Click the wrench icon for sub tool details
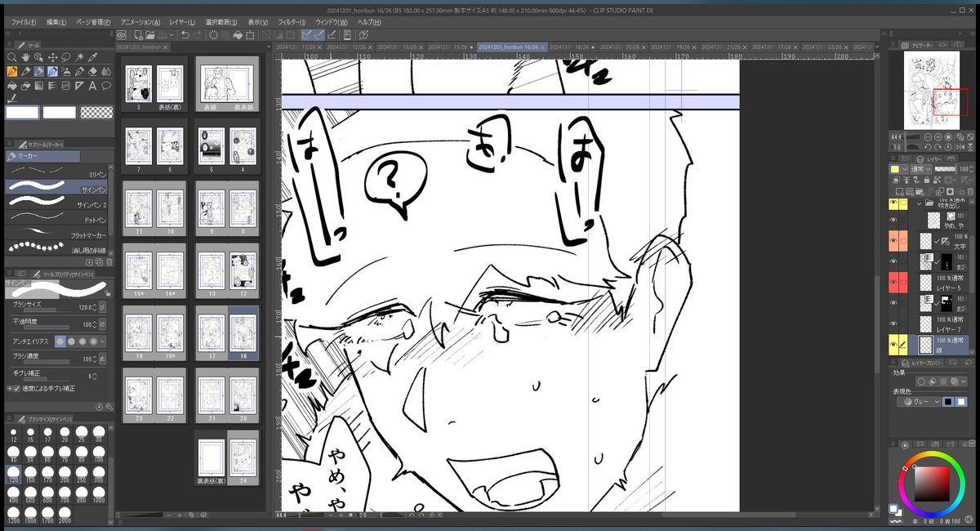Viewport: 980px width, 531px height. pyautogui.click(x=109, y=407)
